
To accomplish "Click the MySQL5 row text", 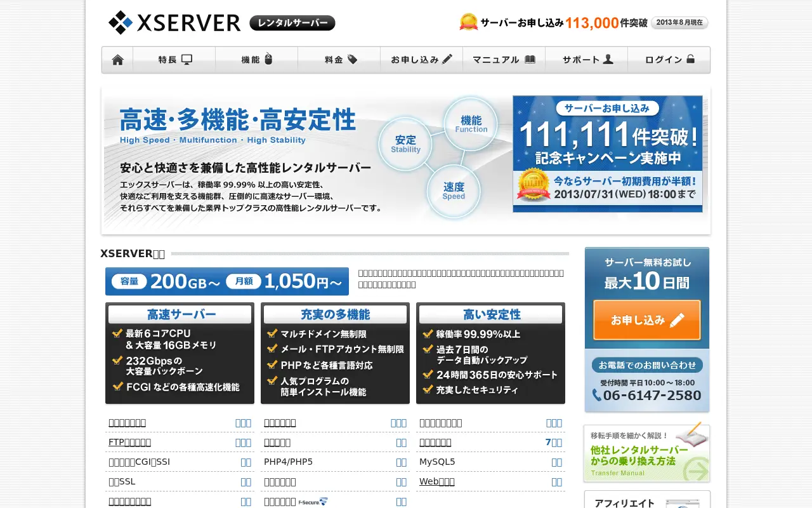I will point(437,462).
